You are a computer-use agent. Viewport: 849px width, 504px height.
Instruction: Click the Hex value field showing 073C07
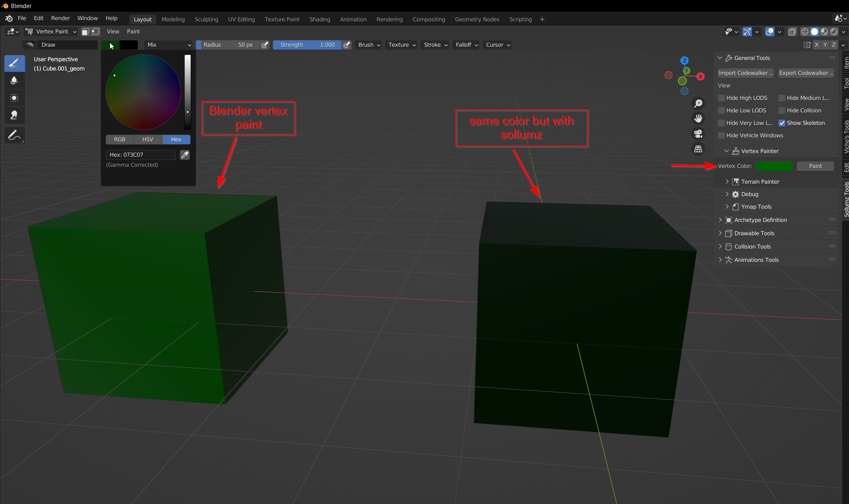click(x=140, y=155)
